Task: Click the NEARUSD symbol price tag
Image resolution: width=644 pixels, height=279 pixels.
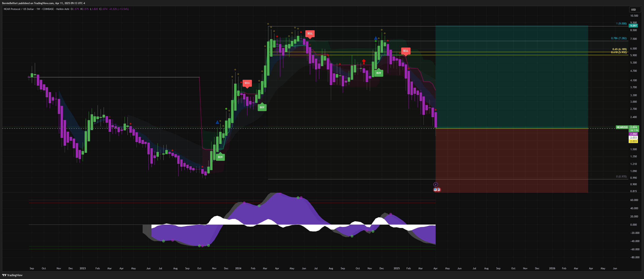Action: coord(622,127)
